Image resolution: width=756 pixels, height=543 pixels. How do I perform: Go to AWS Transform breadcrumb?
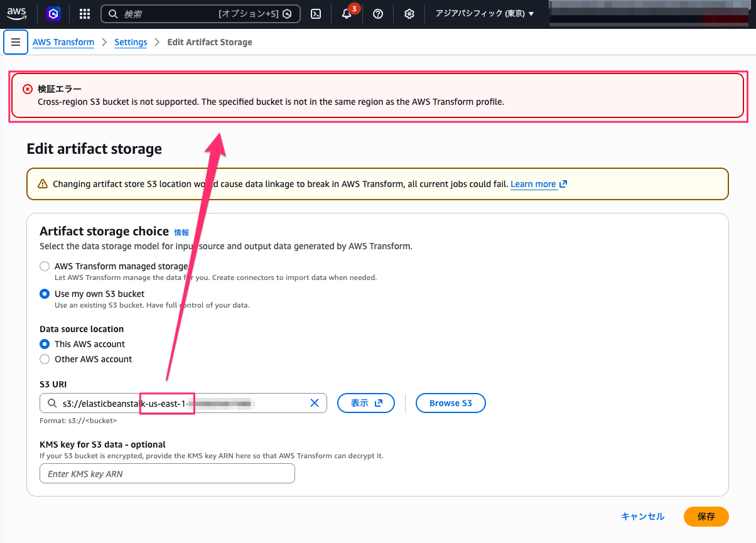click(63, 42)
